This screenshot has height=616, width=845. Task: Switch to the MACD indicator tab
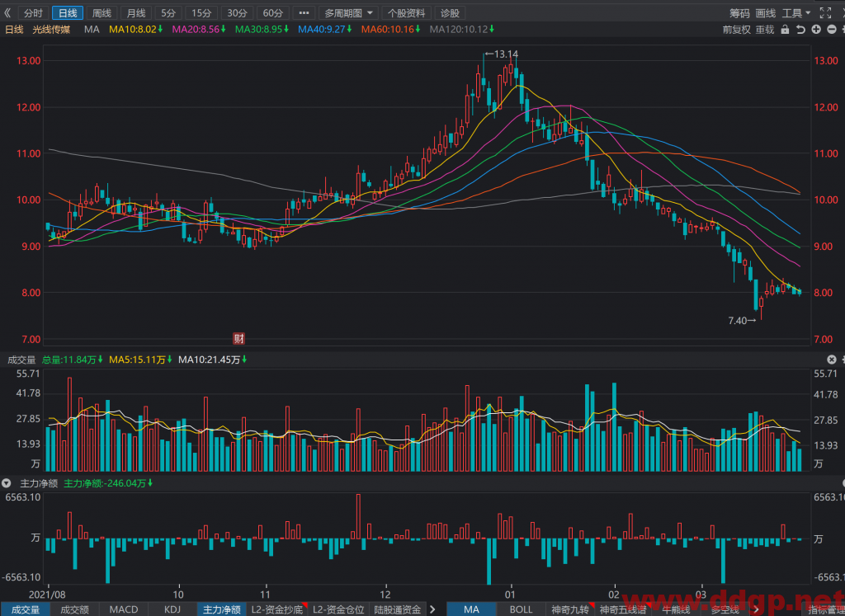click(124, 609)
